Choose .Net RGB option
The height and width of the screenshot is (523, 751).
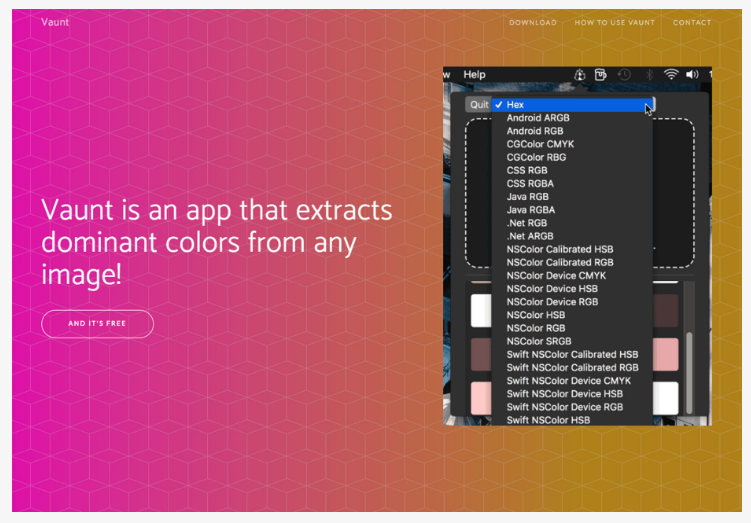coord(572,223)
